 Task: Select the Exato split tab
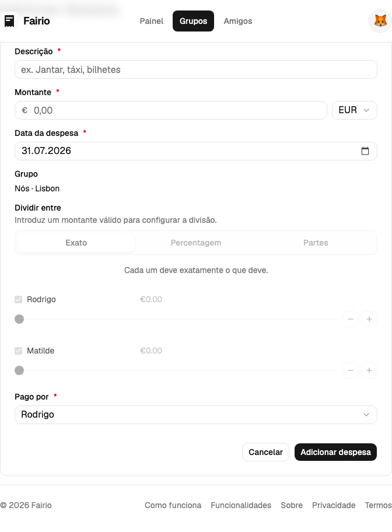tap(76, 243)
